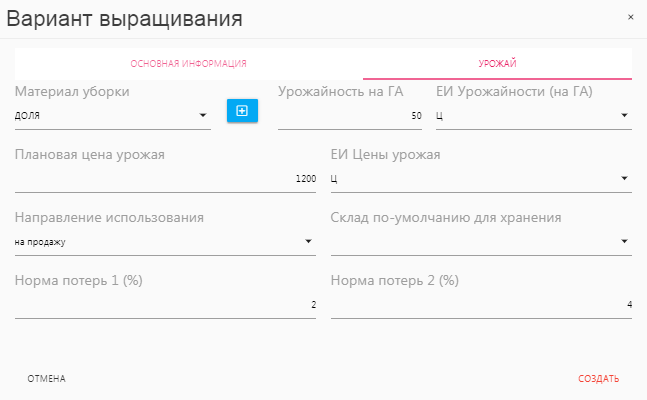
Task: Switch to the Основная информация tab
Action: [x=189, y=64]
